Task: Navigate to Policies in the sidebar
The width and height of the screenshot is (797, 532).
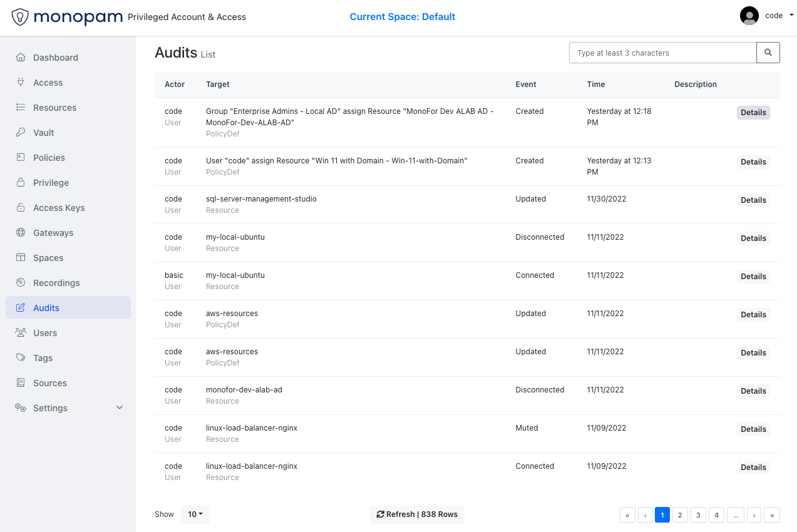Action: [x=49, y=158]
